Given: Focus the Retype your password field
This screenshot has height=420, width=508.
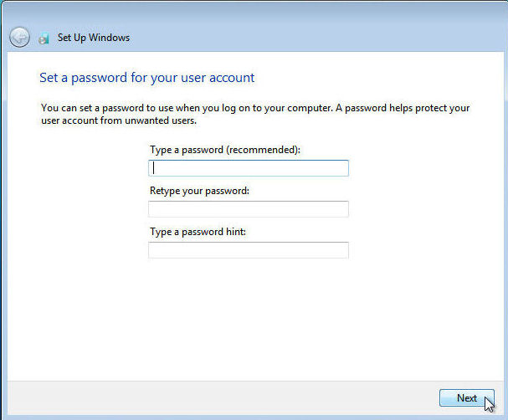Looking at the screenshot, I should tap(249, 209).
